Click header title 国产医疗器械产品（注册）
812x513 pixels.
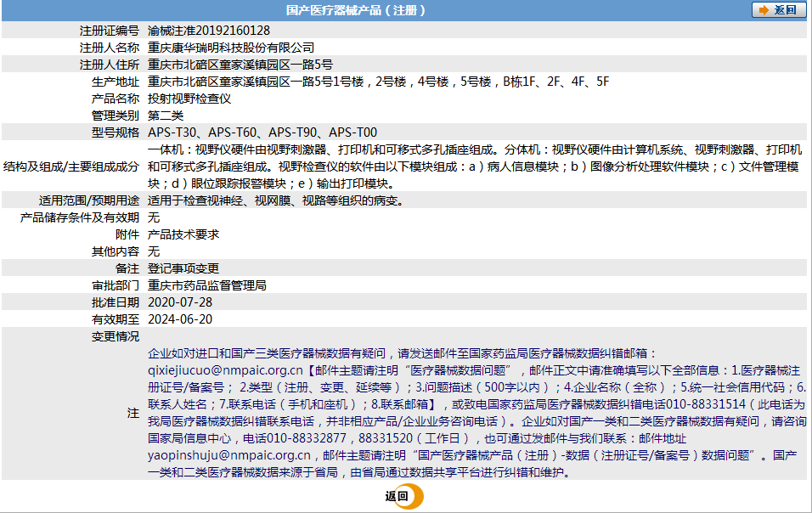(x=356, y=10)
